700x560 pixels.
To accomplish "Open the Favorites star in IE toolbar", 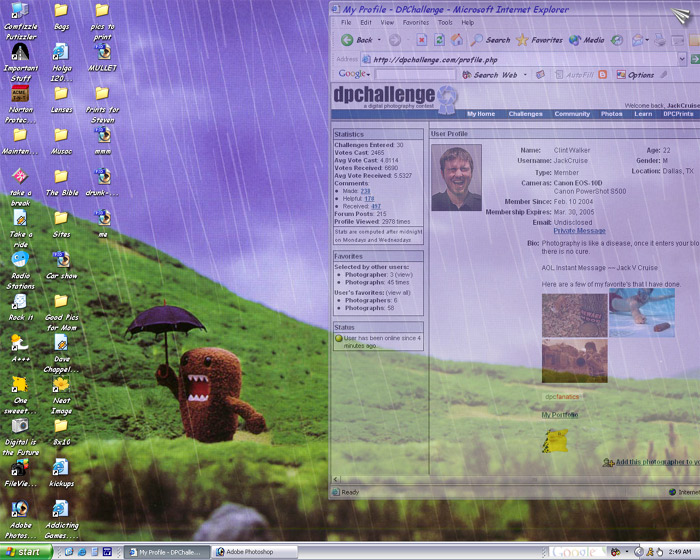I will point(539,40).
